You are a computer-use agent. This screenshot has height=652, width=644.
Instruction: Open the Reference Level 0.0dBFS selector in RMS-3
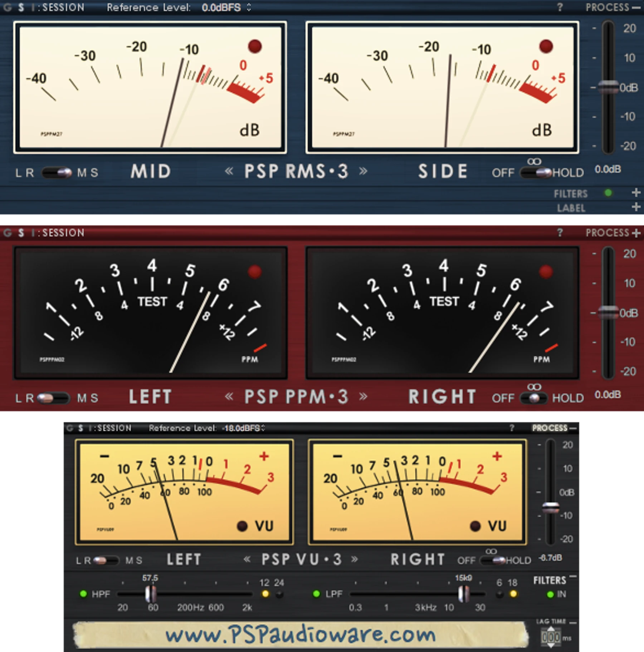coord(226,8)
